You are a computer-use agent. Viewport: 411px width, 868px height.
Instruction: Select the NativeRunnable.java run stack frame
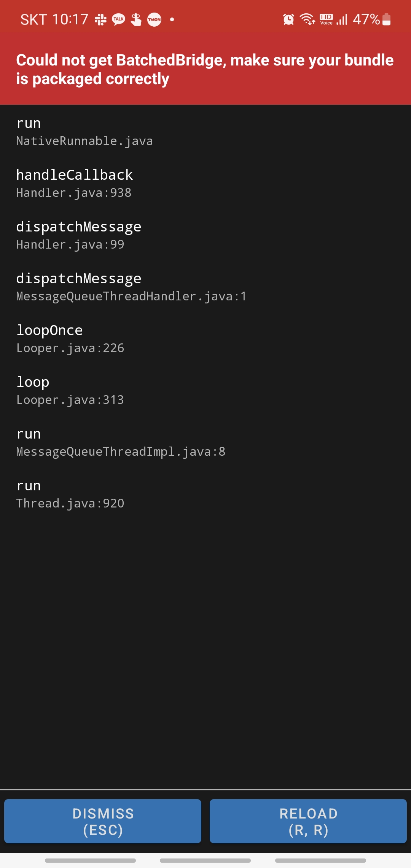pyautogui.click(x=205, y=132)
